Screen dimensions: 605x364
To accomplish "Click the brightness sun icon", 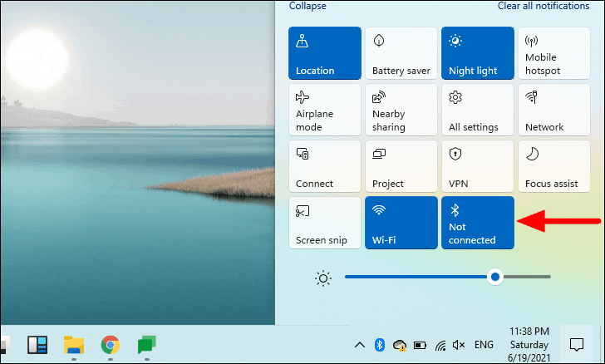I will click(x=323, y=278).
